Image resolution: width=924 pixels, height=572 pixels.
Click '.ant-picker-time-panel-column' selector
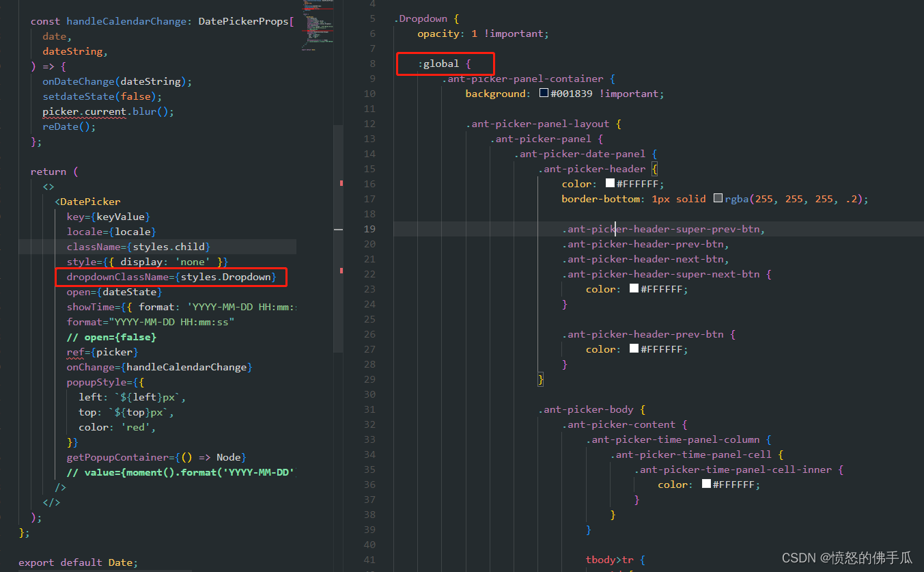[x=673, y=439]
